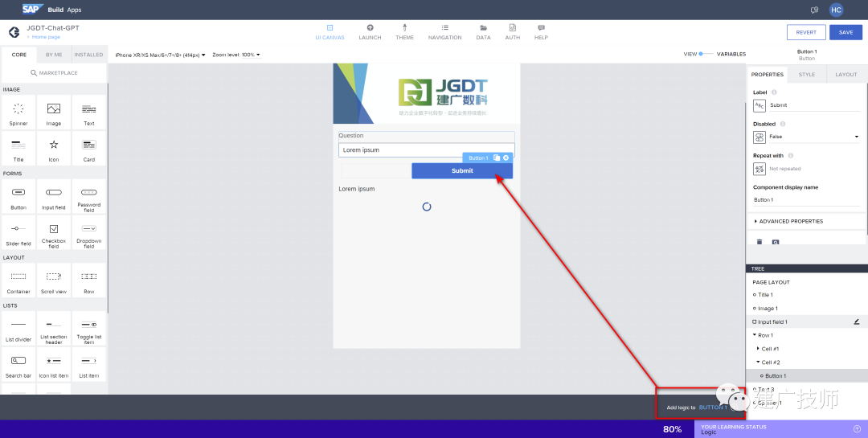Save the project
The height and width of the screenshot is (438, 868).
[x=845, y=32]
